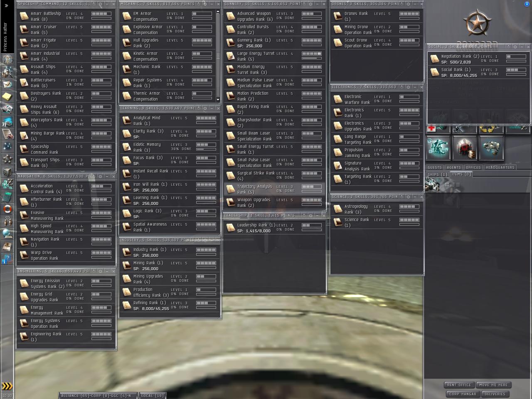Open the Alliance chat channel bar
This screenshot has width=532, height=399.
pyautogui.click(x=98, y=396)
